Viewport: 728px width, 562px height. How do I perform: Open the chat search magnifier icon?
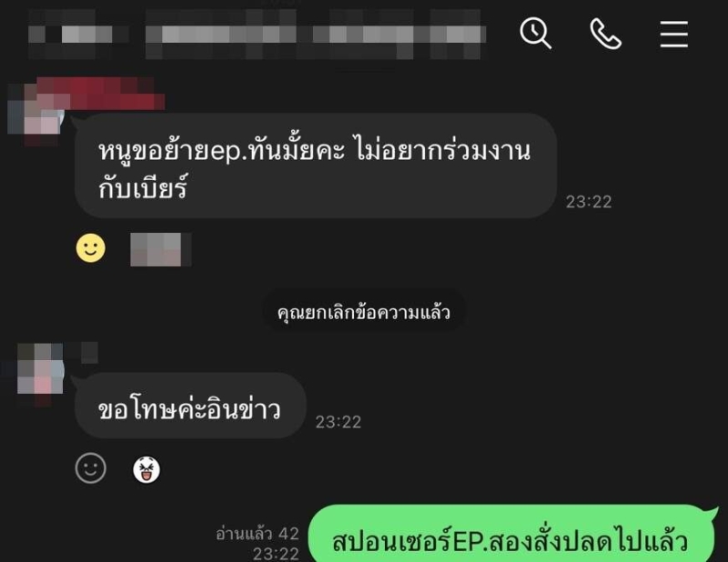[535, 33]
